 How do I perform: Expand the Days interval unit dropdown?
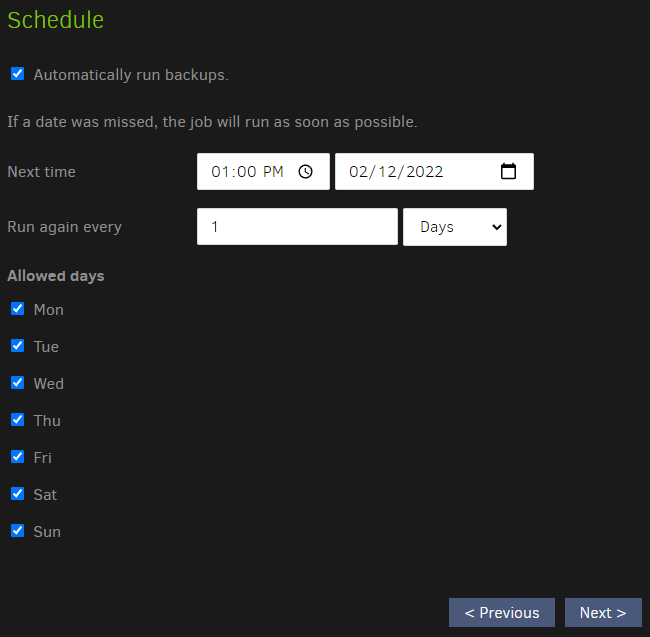(454, 227)
